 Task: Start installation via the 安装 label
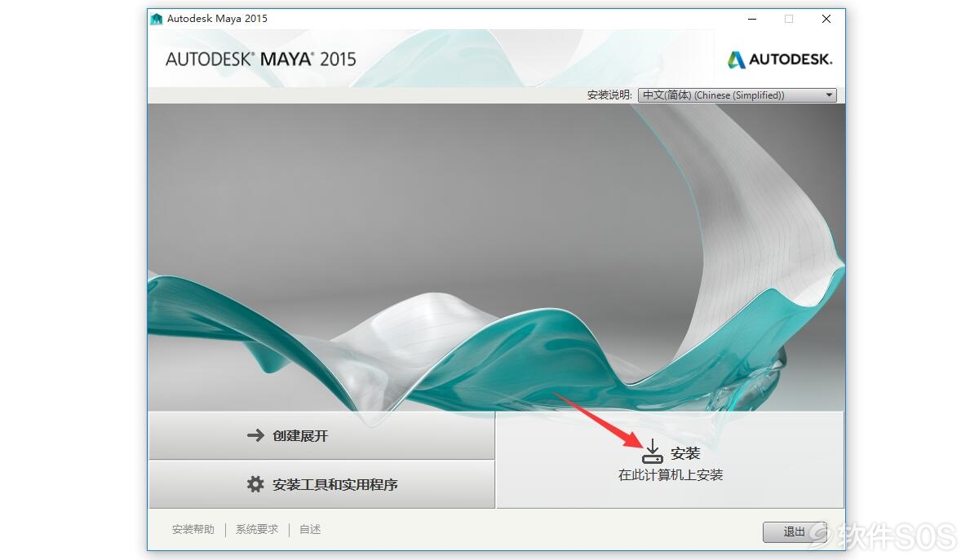tap(685, 453)
